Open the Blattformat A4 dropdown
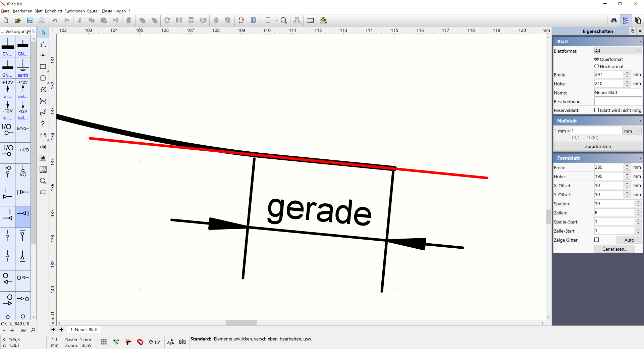Image resolution: width=644 pixels, height=349 pixels. 618,51
